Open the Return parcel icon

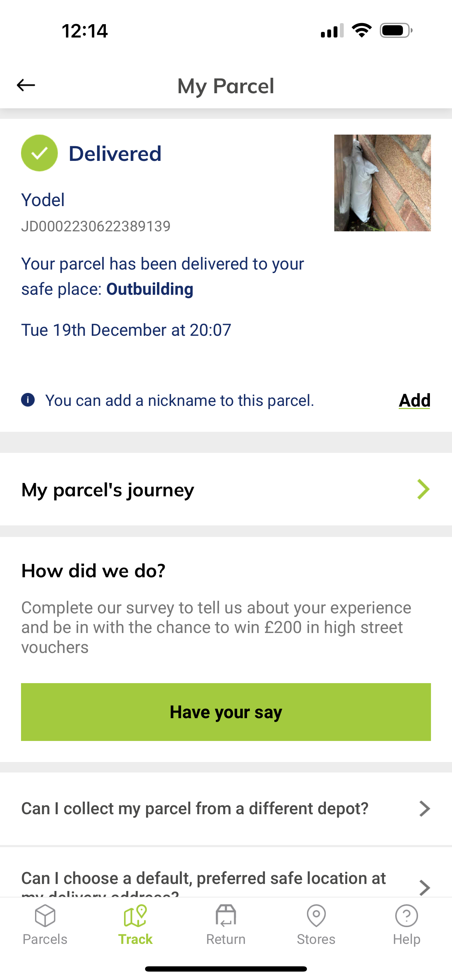click(x=226, y=916)
